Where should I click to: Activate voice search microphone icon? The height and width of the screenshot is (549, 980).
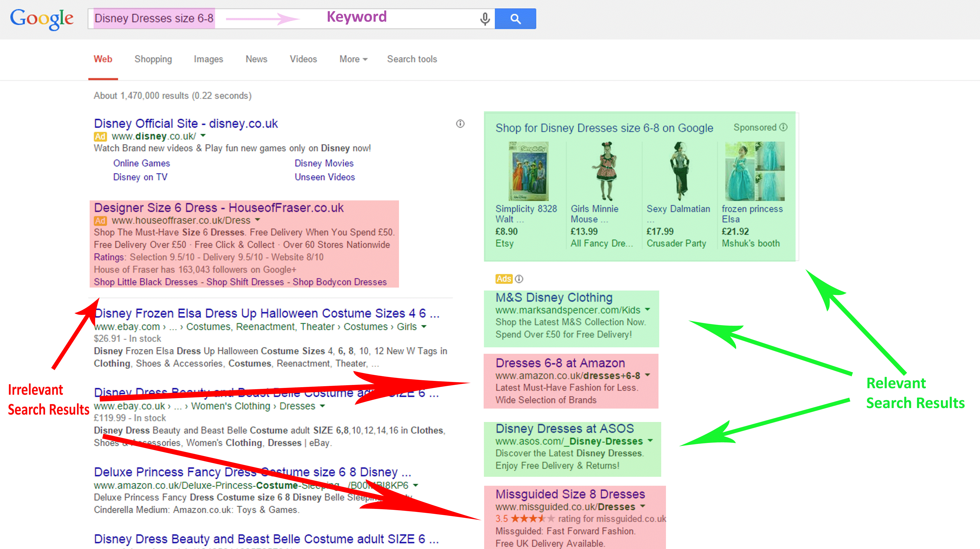click(x=485, y=19)
